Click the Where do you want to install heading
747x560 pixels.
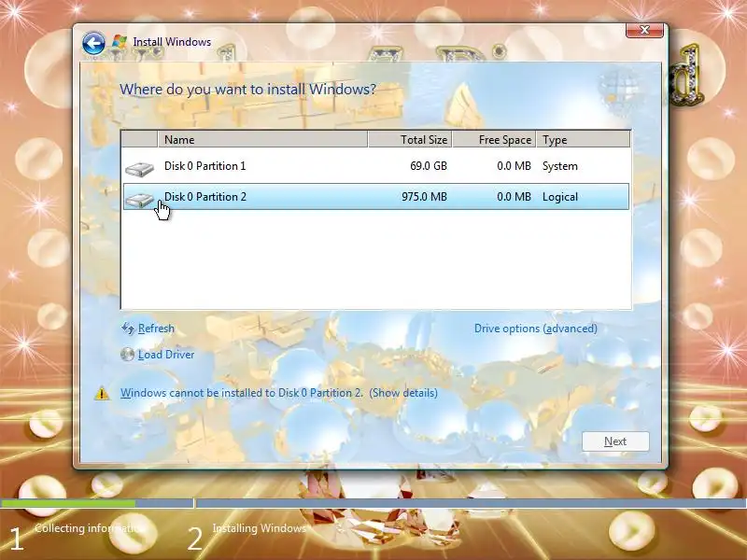coord(247,89)
